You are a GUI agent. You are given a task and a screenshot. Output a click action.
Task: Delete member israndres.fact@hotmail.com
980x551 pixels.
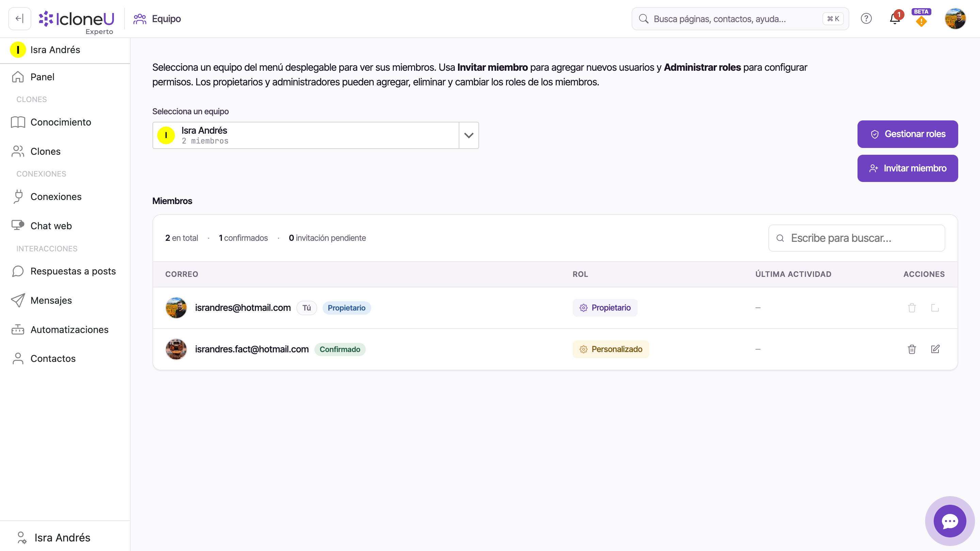click(x=912, y=349)
